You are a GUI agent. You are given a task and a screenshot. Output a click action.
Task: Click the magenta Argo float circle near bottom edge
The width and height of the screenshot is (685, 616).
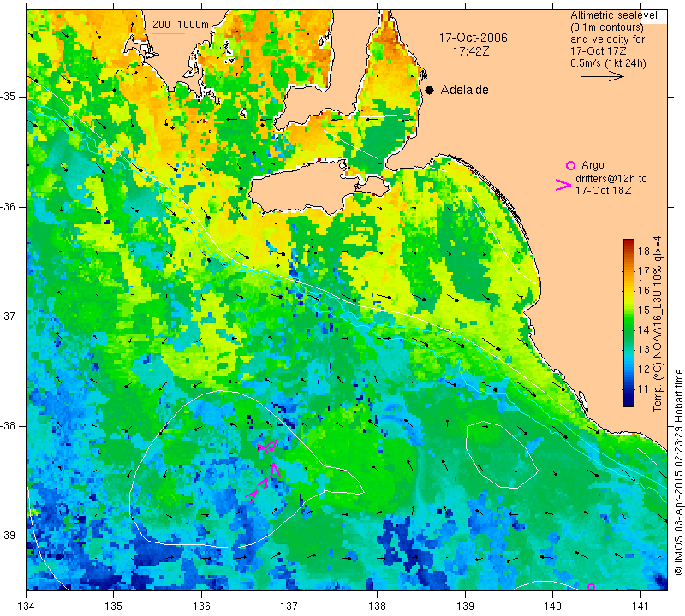(591, 587)
